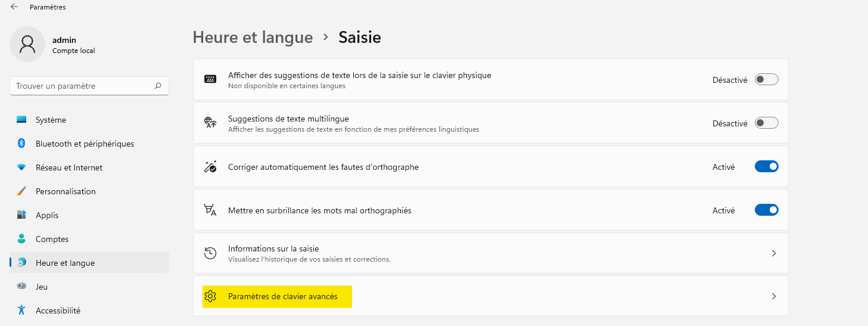Click the back arrow in Paramètres header
Image resolution: width=868 pixels, height=326 pixels.
[14, 7]
